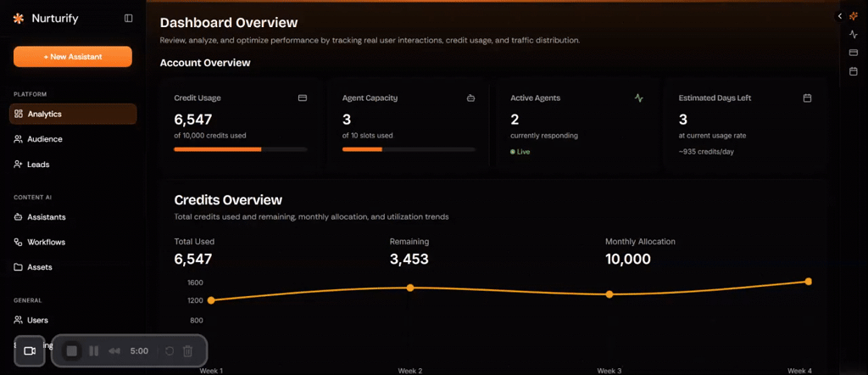
Task: Click the green Live status indicator
Action: pos(520,151)
